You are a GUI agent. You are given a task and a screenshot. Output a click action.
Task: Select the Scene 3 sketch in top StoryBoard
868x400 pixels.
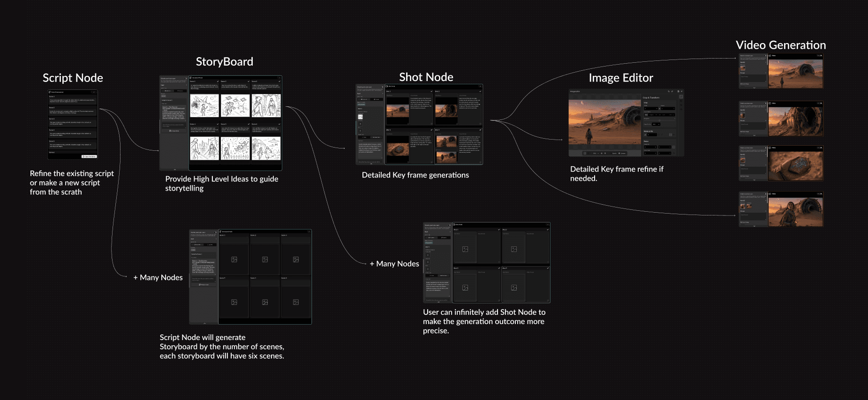(x=266, y=105)
